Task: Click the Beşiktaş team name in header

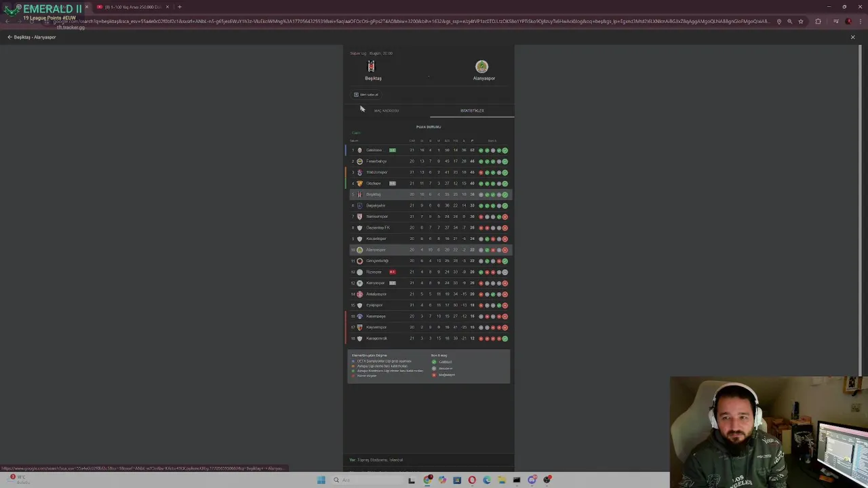Action: 373,78
